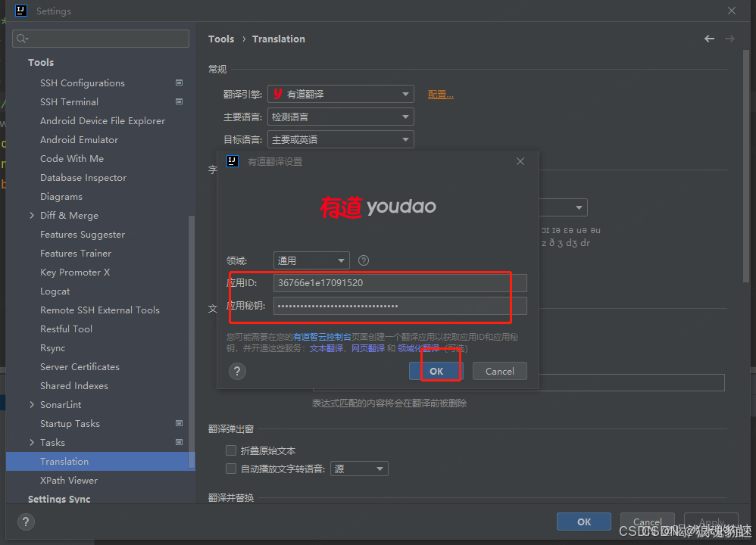Toggle the 折叠原始文本 checkbox
The height and width of the screenshot is (545, 756).
(231, 450)
